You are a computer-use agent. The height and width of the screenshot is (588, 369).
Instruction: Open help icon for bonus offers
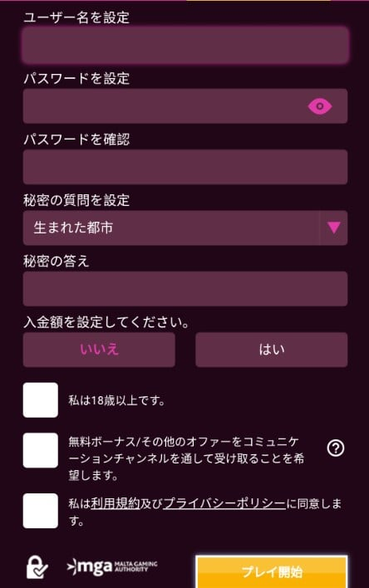[336, 448]
